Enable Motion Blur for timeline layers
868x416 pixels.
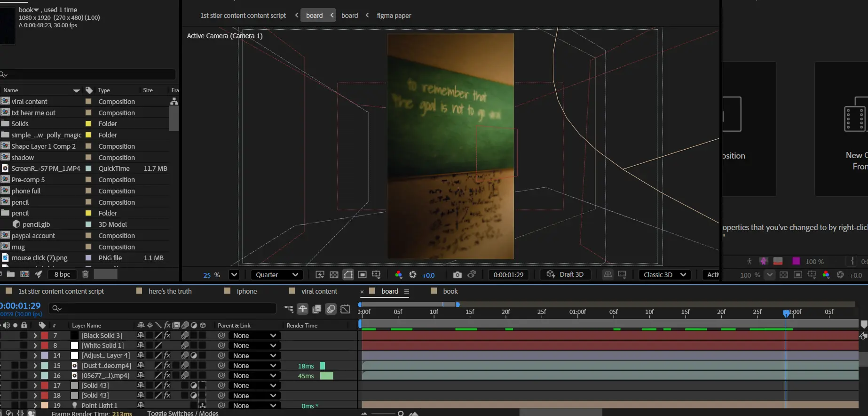(331, 309)
